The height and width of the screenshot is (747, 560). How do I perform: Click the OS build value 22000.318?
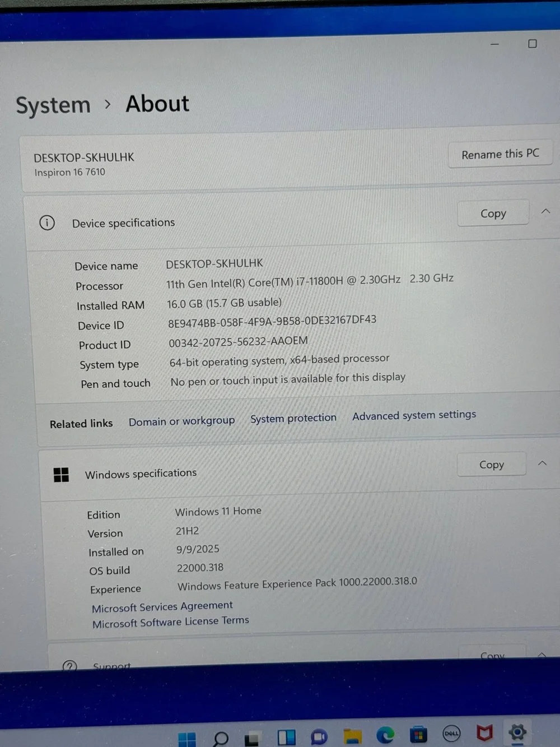click(x=200, y=568)
